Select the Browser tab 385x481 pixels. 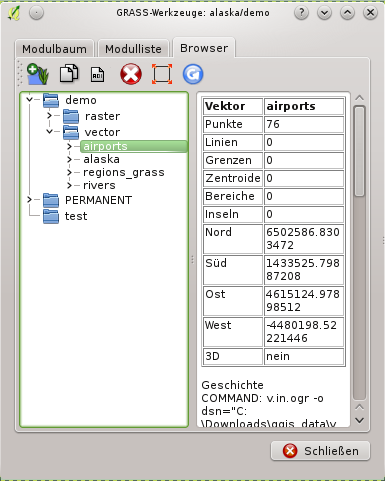[204, 48]
